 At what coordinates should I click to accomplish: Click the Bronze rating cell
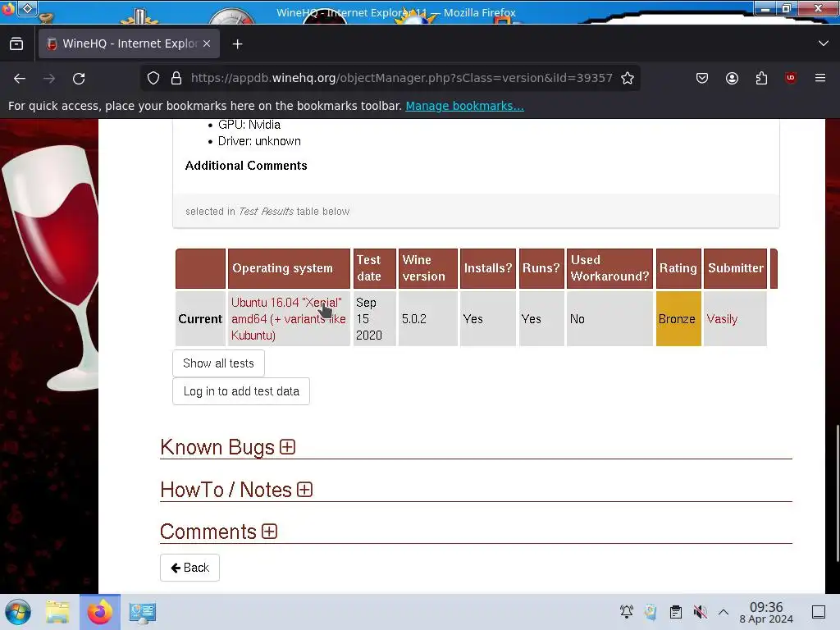(x=678, y=319)
